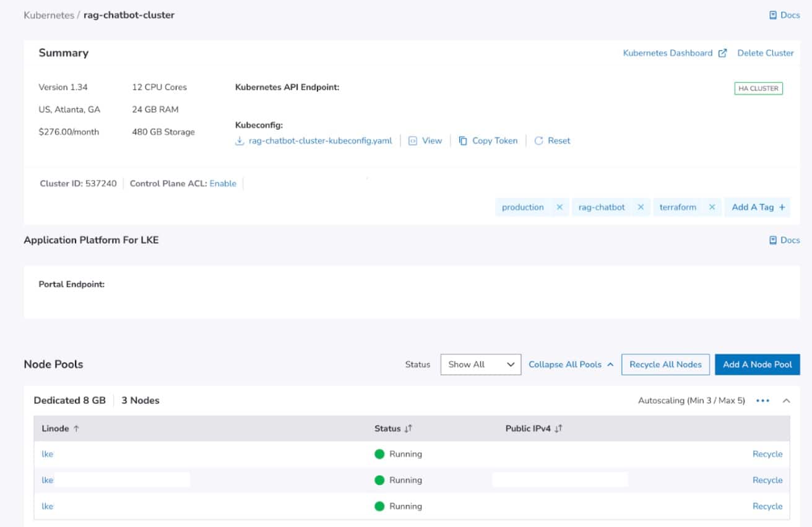This screenshot has height=527, width=812.
Task: Open Kubernetes Dashboard external link icon
Action: [722, 53]
